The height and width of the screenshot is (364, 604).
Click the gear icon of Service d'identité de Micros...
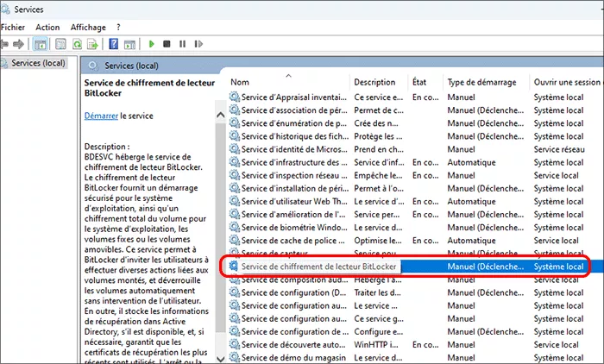(234, 148)
